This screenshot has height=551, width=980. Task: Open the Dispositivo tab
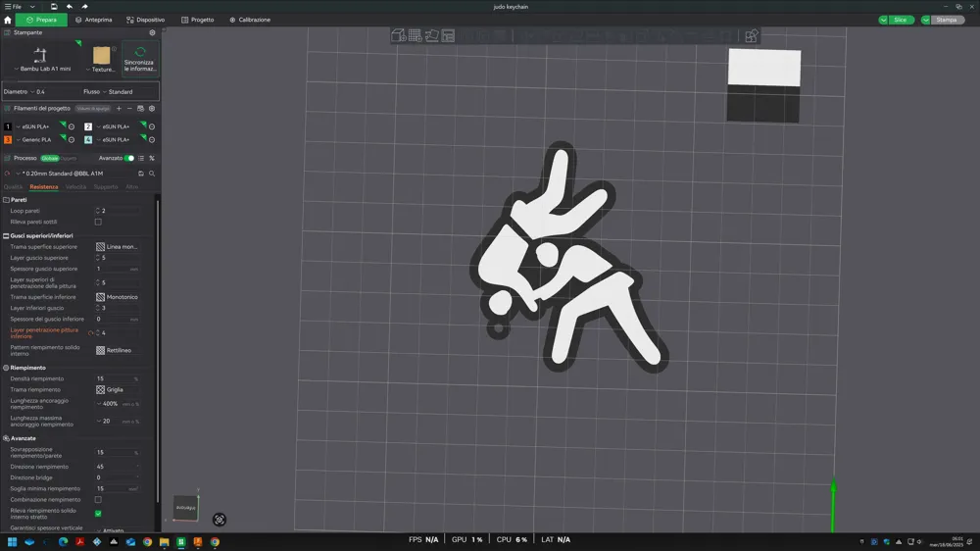pos(146,20)
